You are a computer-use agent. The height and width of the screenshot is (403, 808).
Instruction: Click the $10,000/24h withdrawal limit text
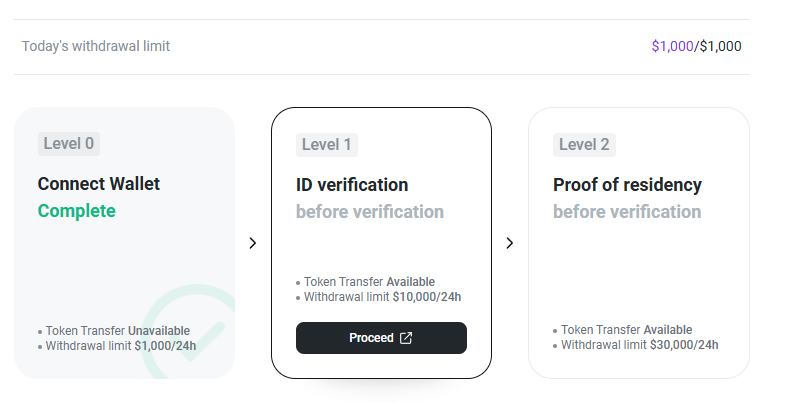[427, 297]
